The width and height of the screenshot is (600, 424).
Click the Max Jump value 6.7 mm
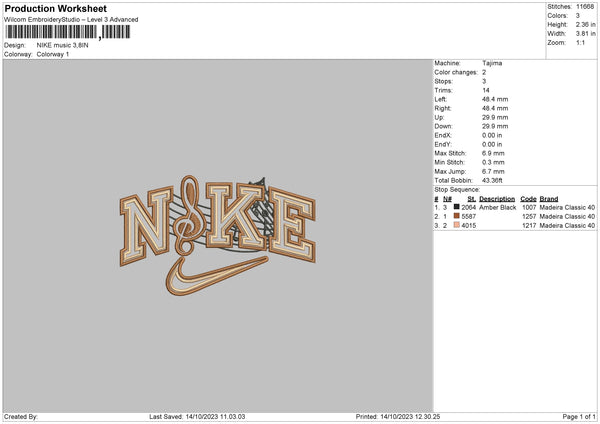coord(493,171)
